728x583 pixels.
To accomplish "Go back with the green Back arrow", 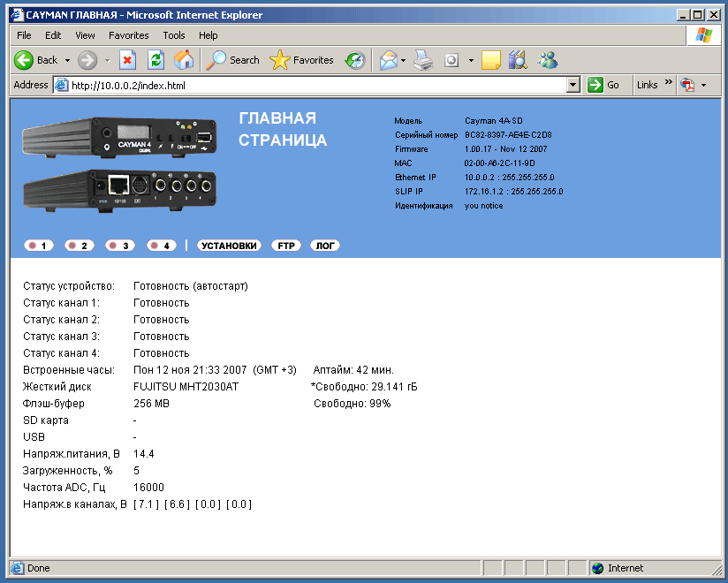I will coord(23,60).
